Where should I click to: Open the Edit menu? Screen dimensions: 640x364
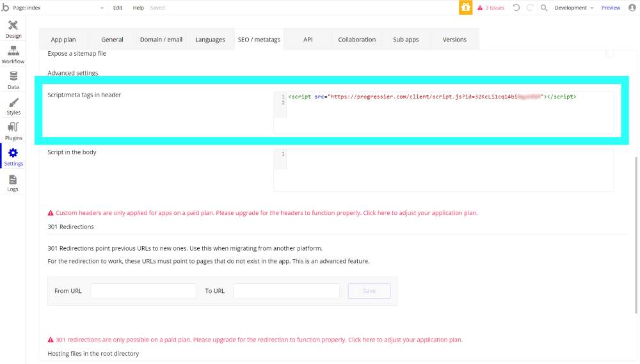tap(118, 7)
